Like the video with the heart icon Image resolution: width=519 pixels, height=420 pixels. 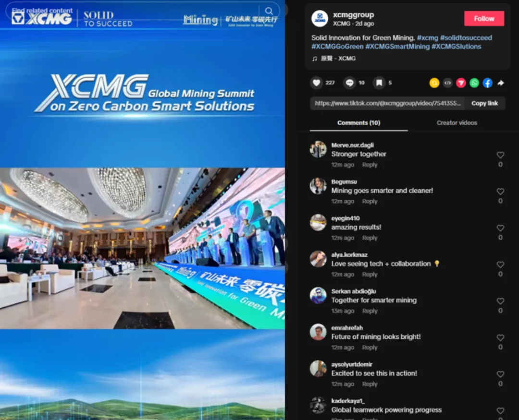point(316,83)
